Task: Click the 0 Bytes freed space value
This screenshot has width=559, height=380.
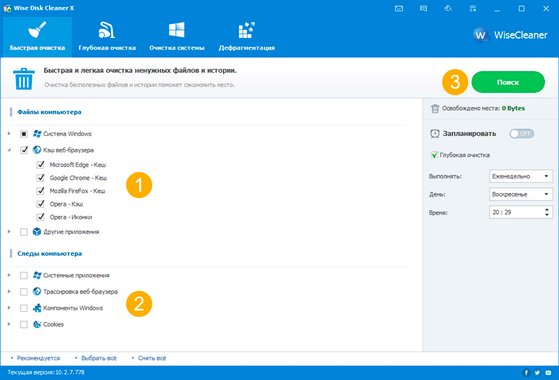Action: coord(513,108)
